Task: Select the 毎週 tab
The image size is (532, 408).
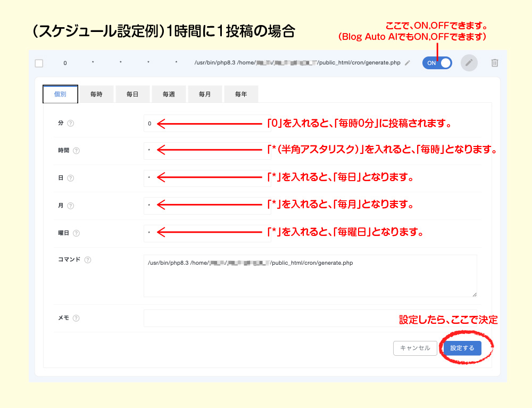Action: click(x=169, y=94)
